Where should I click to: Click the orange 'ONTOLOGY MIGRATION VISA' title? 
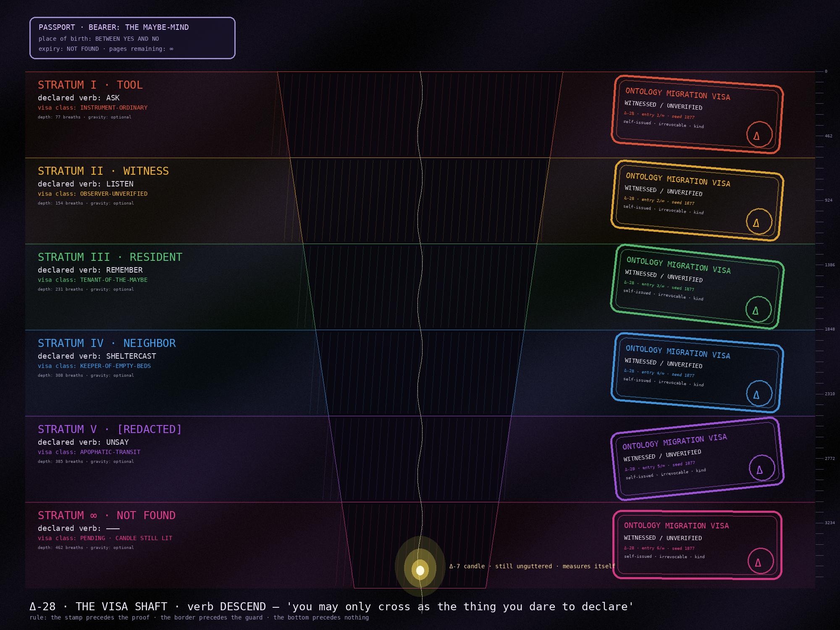[x=678, y=180]
